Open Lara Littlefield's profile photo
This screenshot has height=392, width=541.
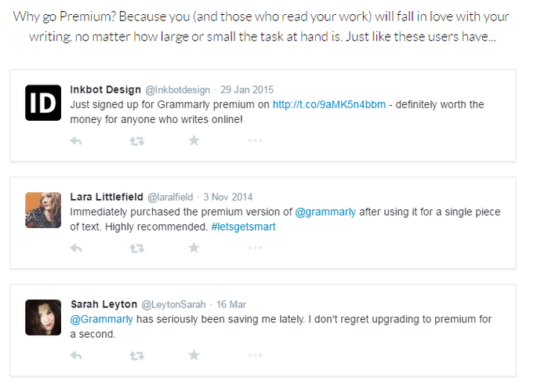pos(43,209)
